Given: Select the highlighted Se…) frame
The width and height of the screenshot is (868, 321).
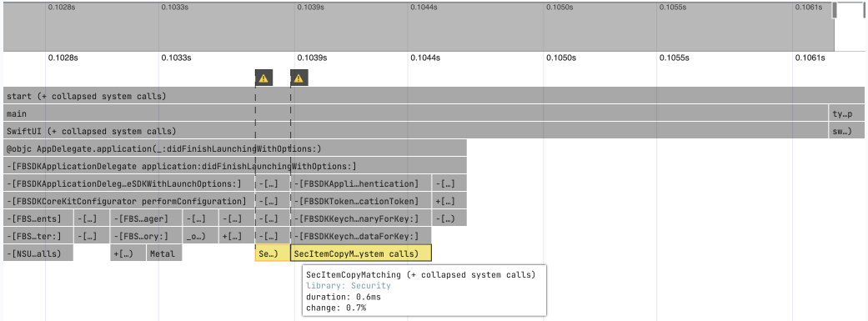Looking at the screenshot, I should (273, 253).
